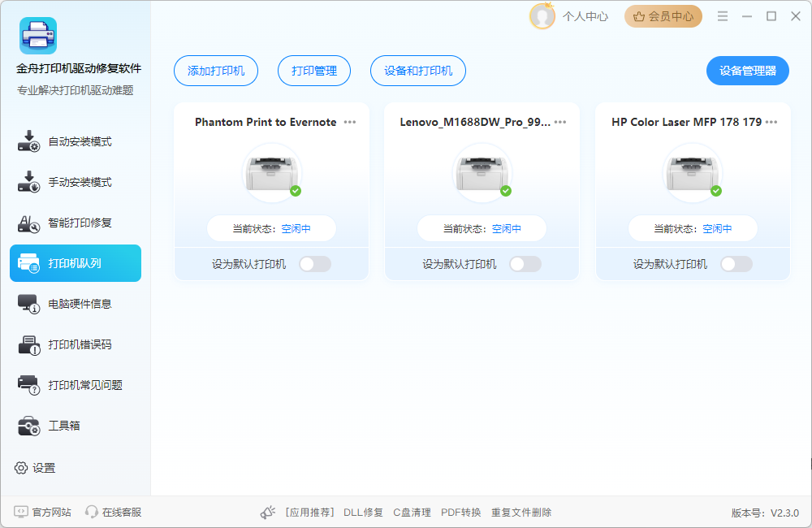
Task: Click the 添加打印机 button
Action: (216, 71)
